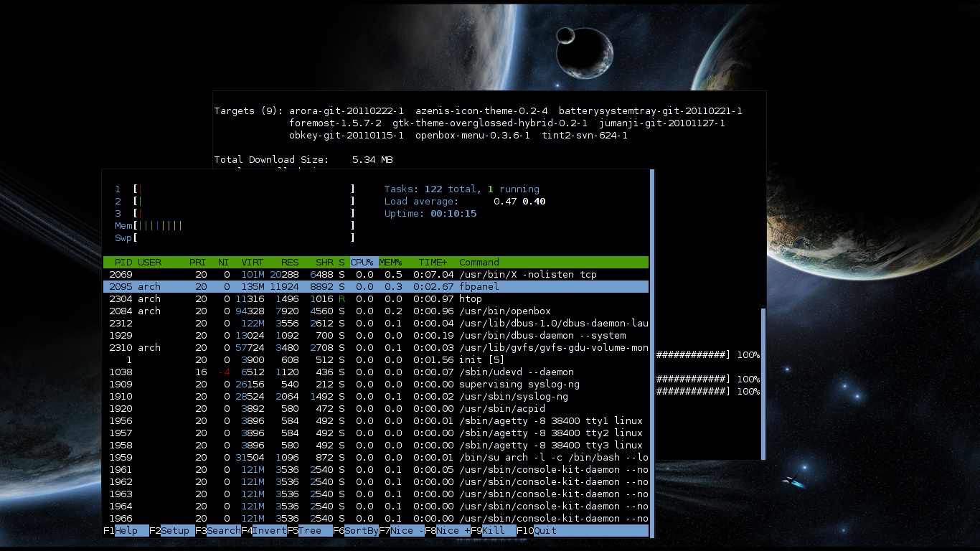Sort by the PID column header

(x=123, y=263)
